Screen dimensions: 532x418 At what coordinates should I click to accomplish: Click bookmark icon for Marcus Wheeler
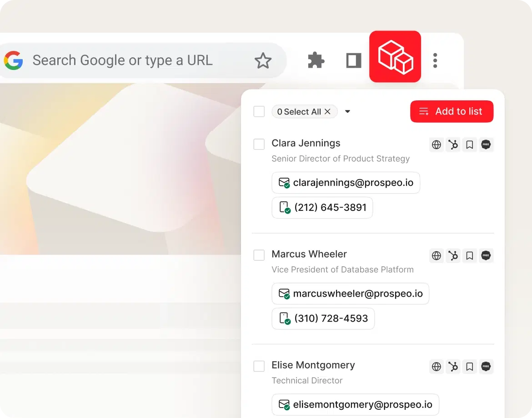470,256
